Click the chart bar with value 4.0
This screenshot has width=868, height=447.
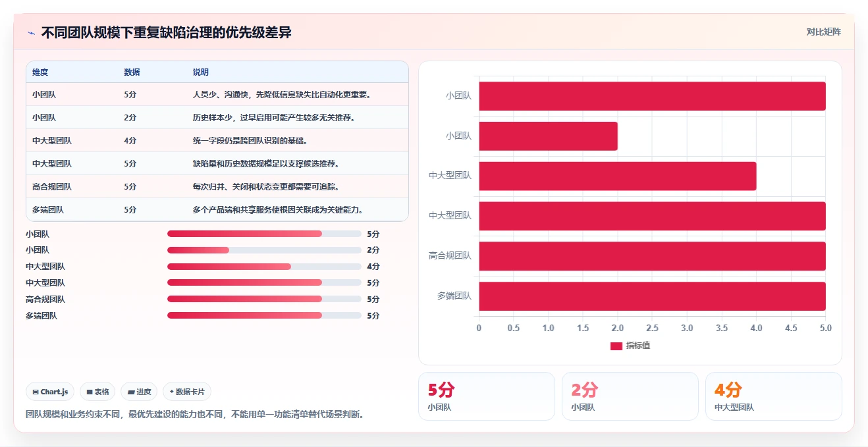click(617, 176)
